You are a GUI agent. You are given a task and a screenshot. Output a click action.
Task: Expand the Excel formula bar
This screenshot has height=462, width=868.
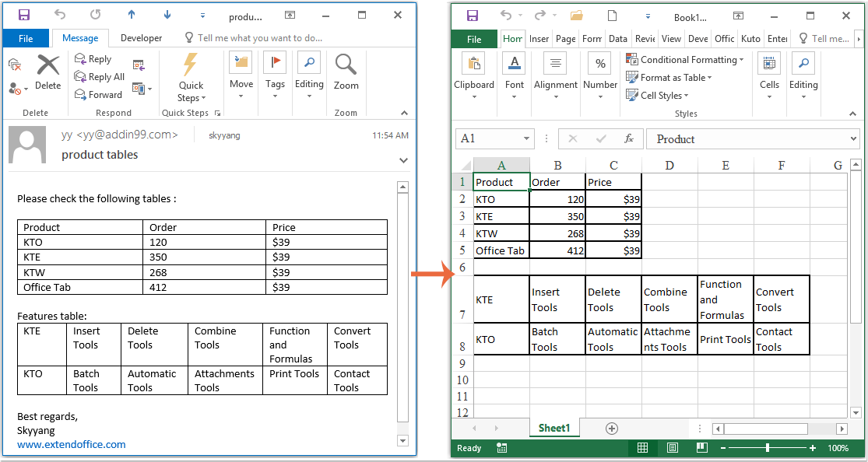[854, 139]
